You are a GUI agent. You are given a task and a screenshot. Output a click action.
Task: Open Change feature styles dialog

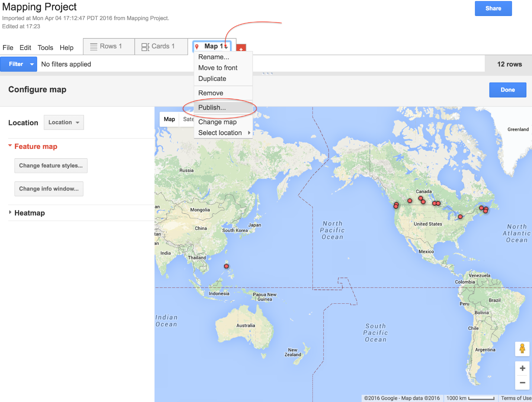[x=51, y=166]
